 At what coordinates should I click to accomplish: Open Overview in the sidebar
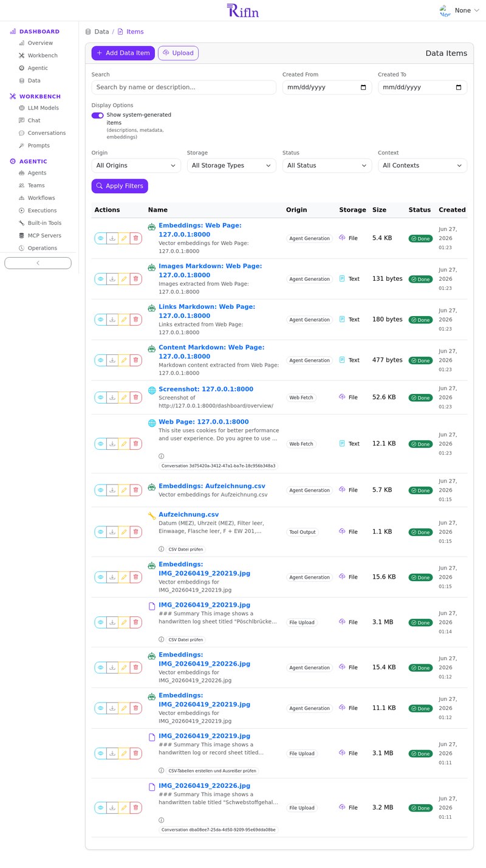(x=40, y=43)
